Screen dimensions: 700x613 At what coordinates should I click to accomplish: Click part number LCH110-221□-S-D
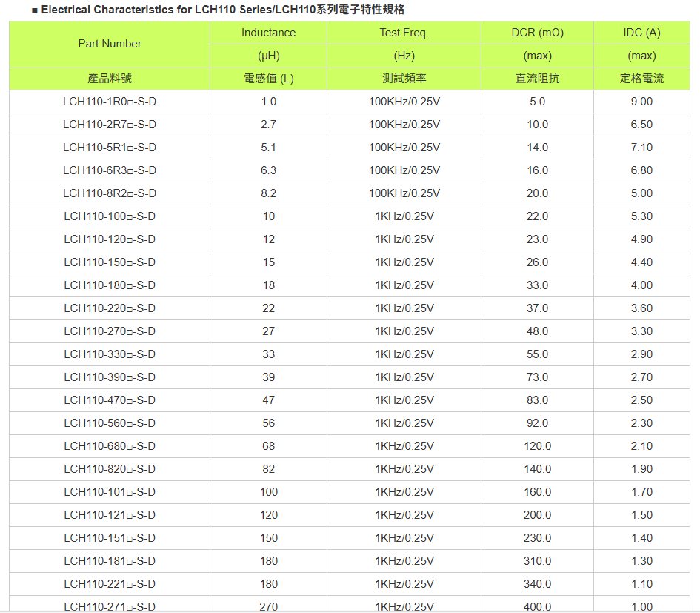click(x=110, y=584)
